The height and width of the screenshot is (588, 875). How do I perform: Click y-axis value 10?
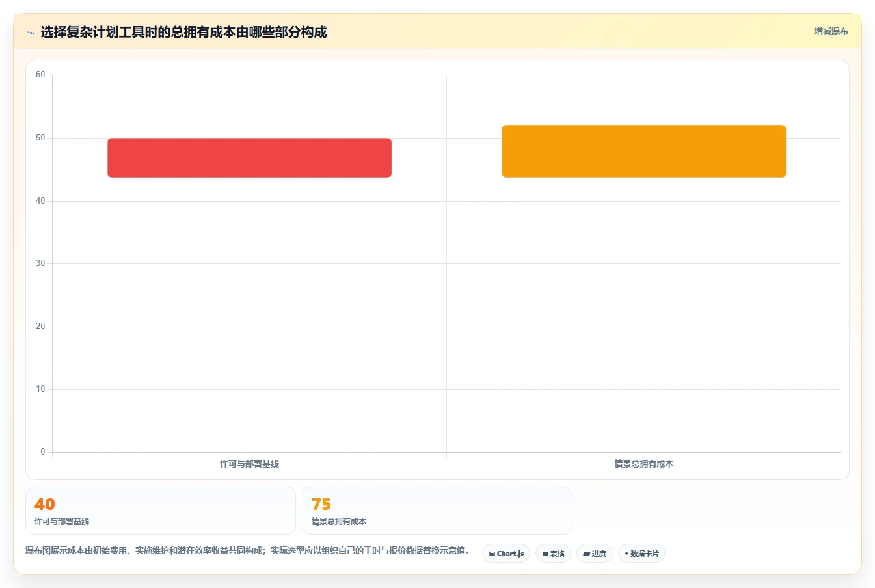pos(40,389)
